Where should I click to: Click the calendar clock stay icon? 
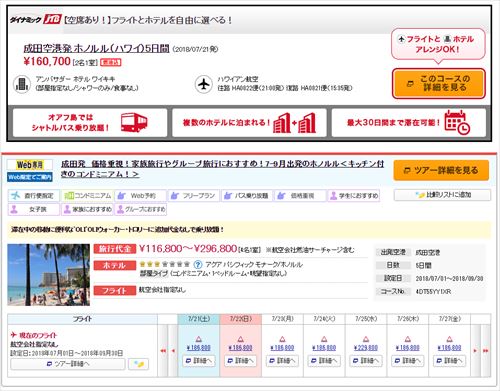[x=457, y=122]
